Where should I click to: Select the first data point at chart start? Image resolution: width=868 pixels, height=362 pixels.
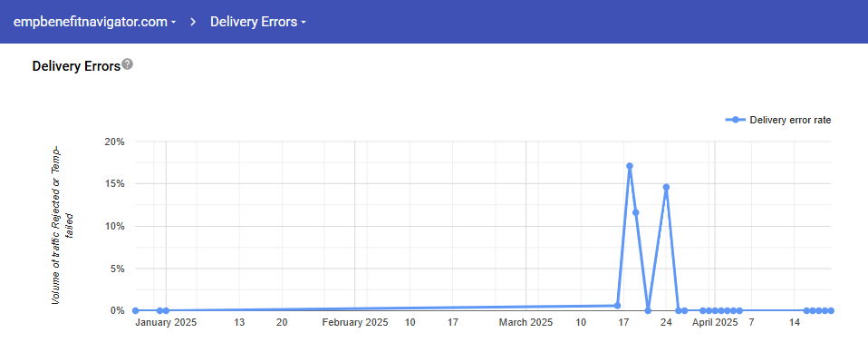point(136,311)
